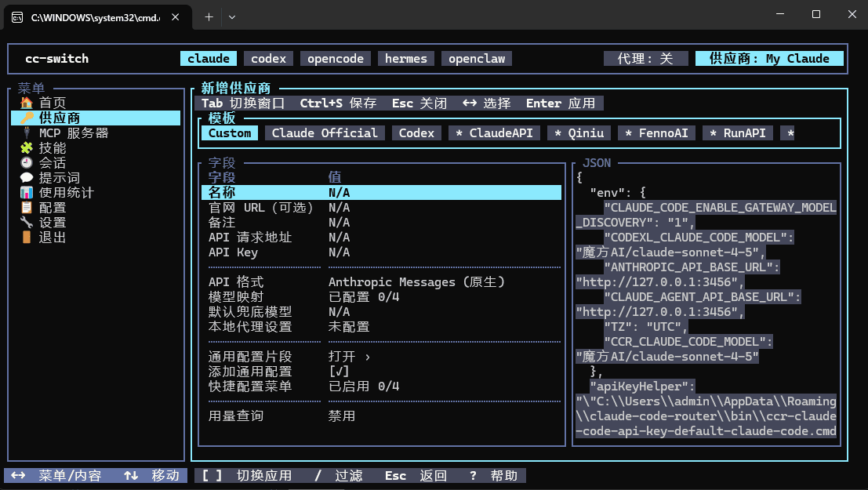Open the MCP 服务器 menu entry
The image size is (868, 490).
tap(74, 132)
